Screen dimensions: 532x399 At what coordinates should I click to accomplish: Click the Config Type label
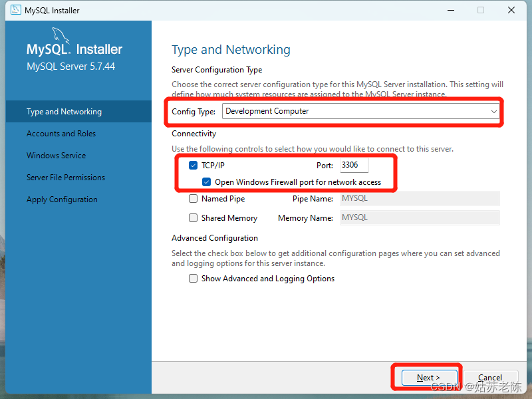194,112
